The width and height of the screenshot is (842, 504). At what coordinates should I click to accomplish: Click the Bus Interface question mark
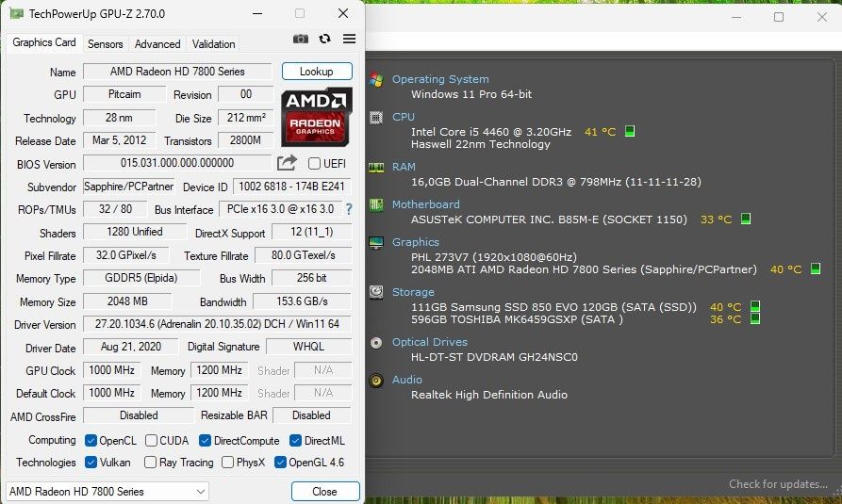(349, 209)
